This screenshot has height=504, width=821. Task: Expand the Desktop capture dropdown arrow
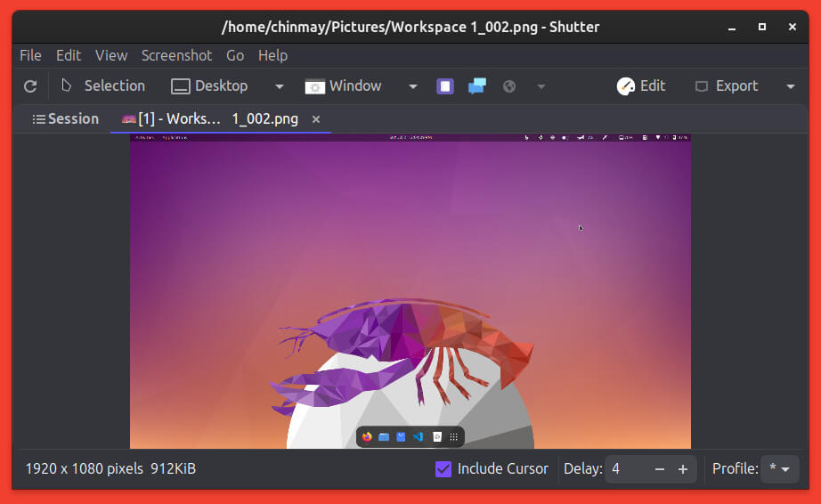pos(279,86)
